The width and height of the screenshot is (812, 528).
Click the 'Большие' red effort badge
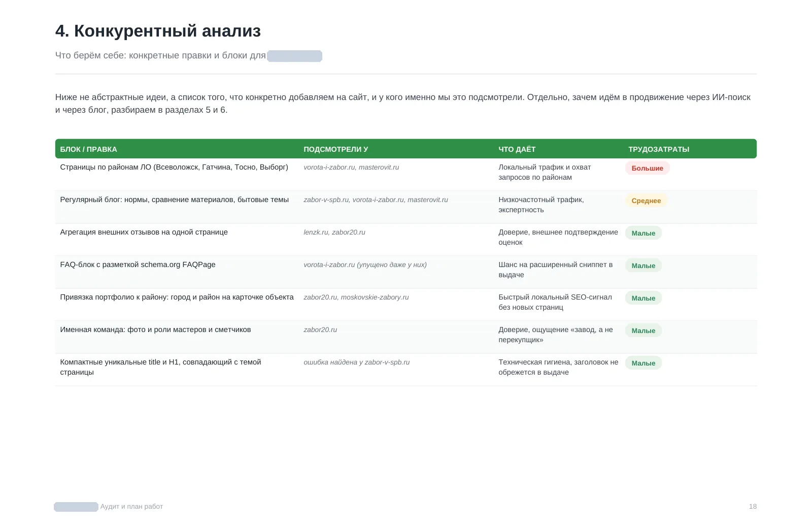tap(647, 168)
